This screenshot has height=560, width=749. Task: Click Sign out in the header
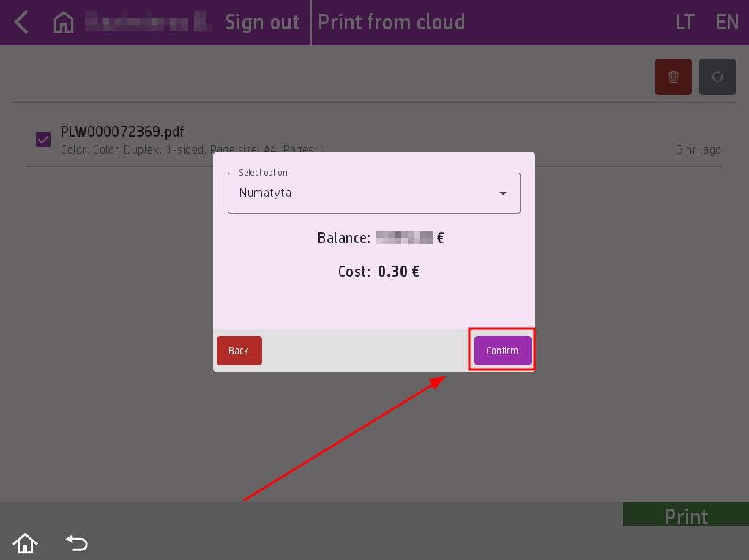(262, 22)
